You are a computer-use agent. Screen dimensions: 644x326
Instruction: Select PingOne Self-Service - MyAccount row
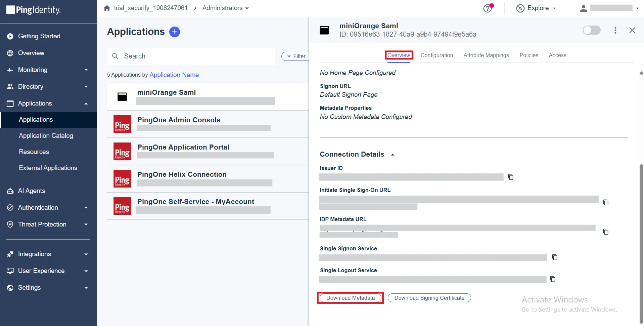[208, 206]
